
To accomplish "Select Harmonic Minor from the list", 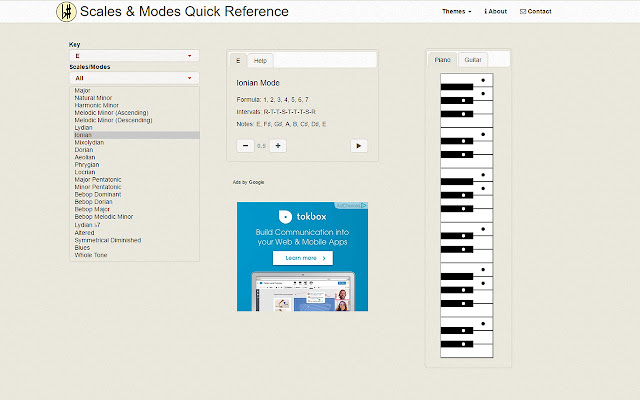I will (96, 105).
